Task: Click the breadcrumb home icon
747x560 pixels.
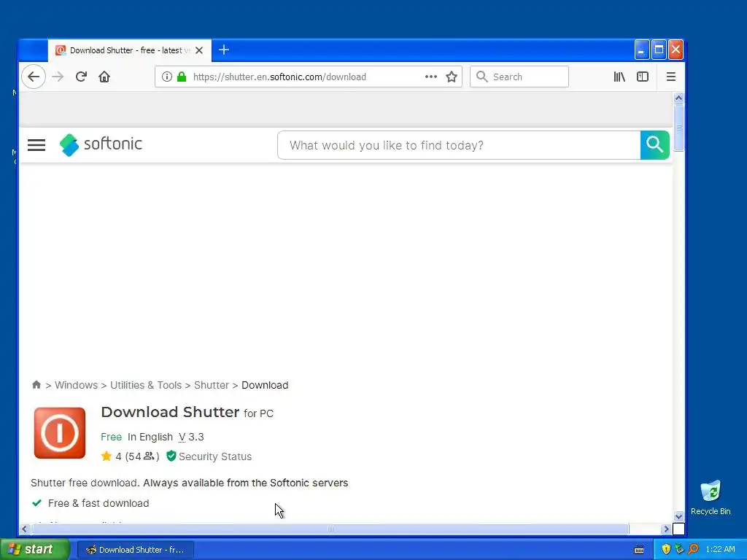Action: [36, 385]
